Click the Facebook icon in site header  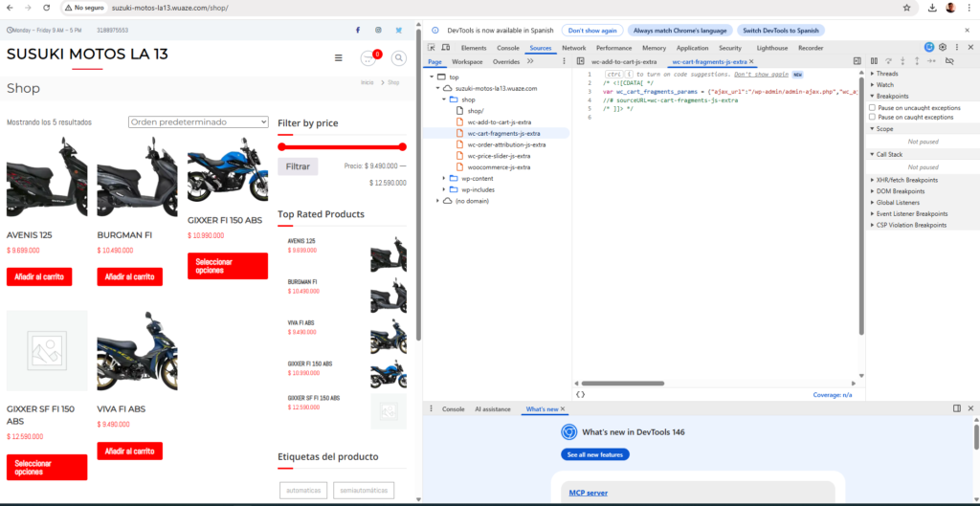[x=358, y=30]
